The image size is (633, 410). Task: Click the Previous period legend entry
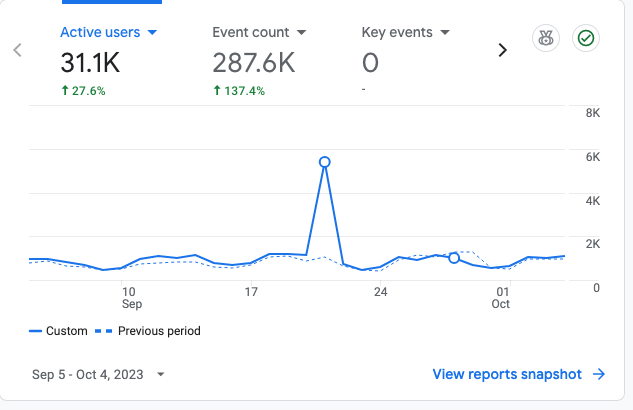point(148,331)
